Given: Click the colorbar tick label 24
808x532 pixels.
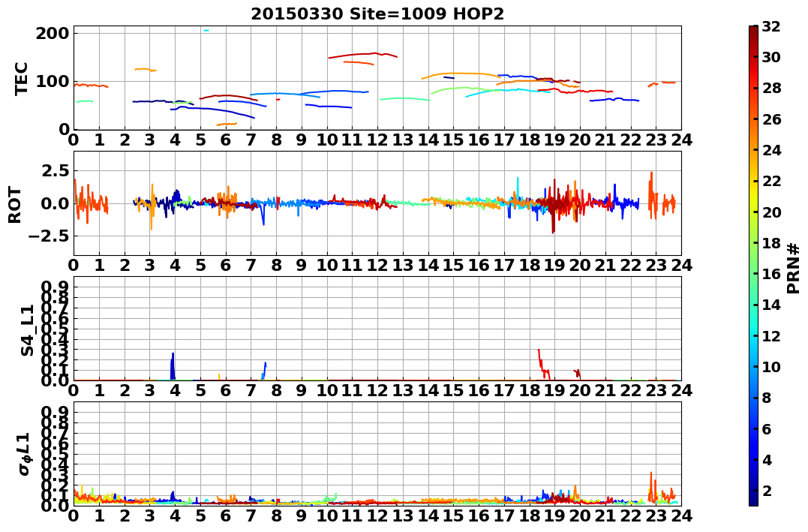Looking at the screenshot, I should pos(771,150).
